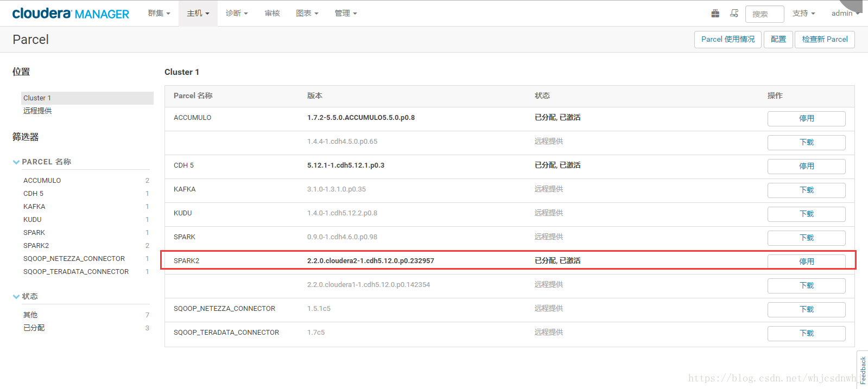Click the CDH 5 name in parcel table

tap(183, 165)
